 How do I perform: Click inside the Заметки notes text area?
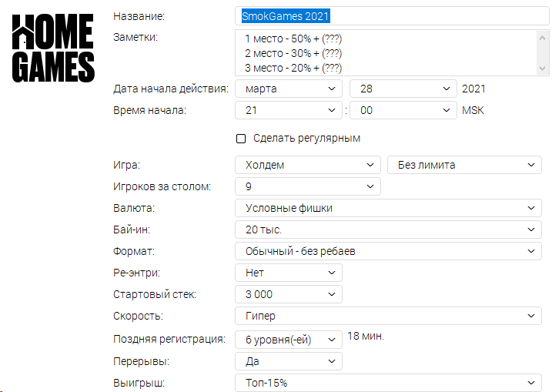coord(386,53)
